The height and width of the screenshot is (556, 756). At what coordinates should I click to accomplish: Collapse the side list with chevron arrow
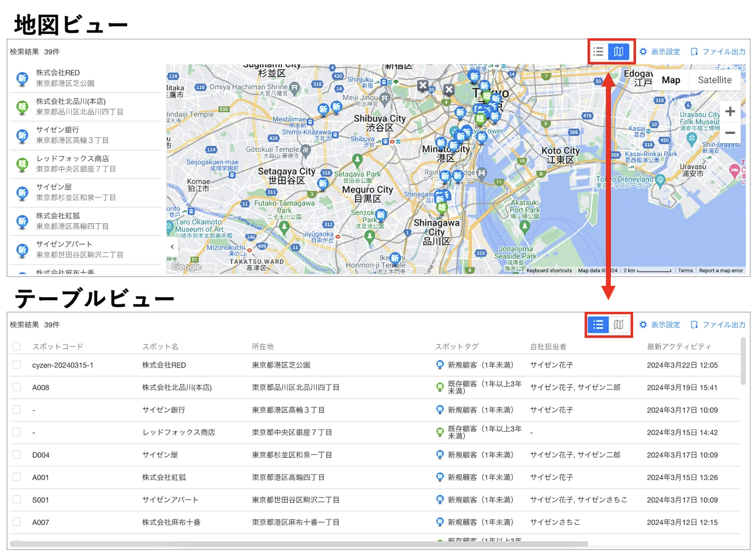pyautogui.click(x=172, y=247)
